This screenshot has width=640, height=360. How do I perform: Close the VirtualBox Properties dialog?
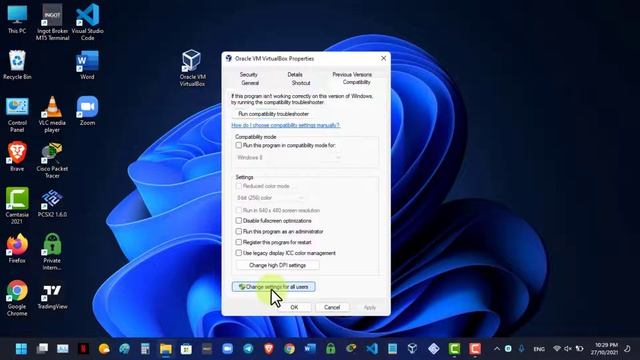pyautogui.click(x=384, y=58)
